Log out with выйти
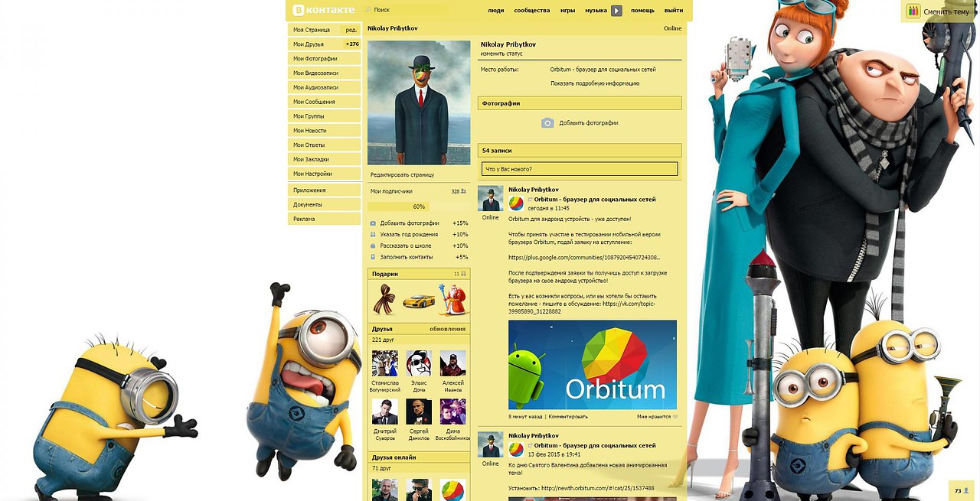Image resolution: width=980 pixels, height=501 pixels. click(674, 11)
